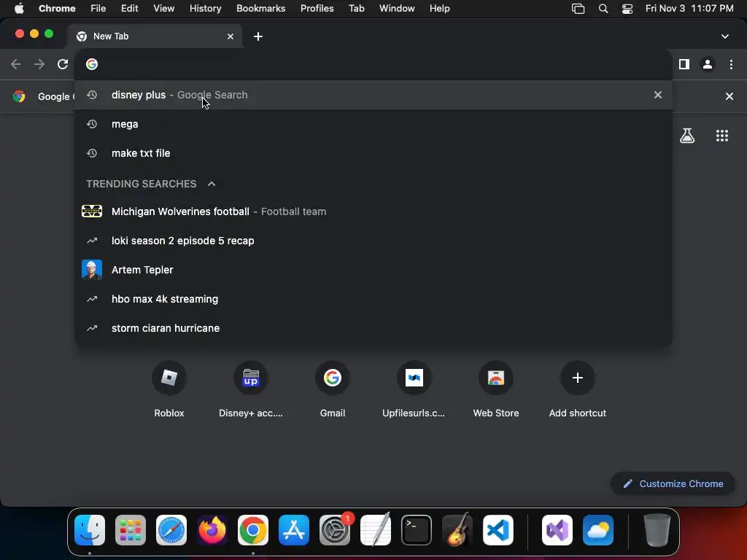
Task: Open the Chrome side panel
Action: coord(684,64)
